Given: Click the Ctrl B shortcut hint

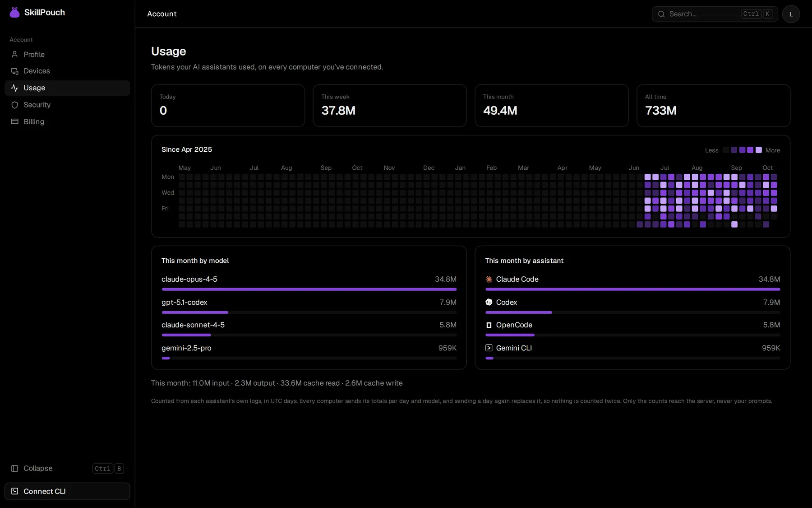Looking at the screenshot, I should pos(108,469).
